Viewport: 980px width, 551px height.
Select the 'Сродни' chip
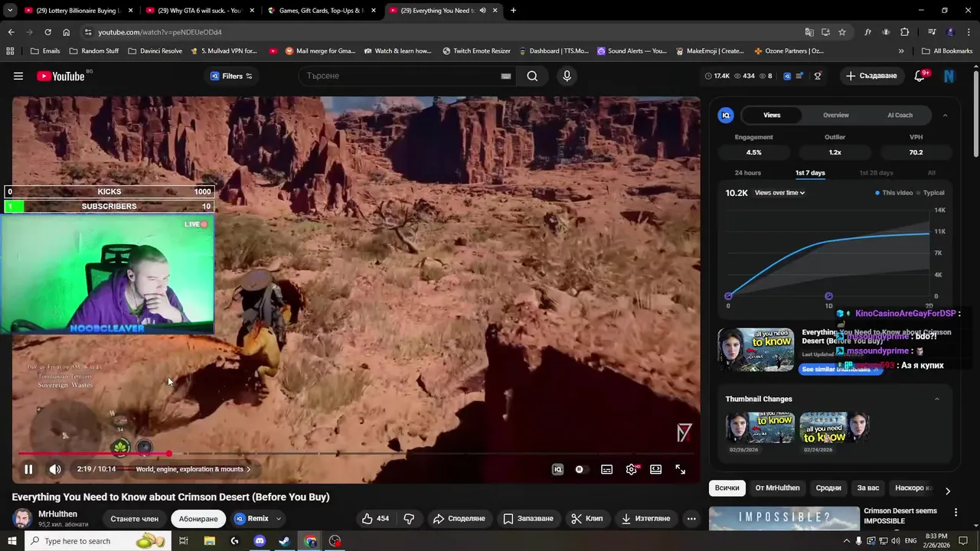click(x=828, y=487)
